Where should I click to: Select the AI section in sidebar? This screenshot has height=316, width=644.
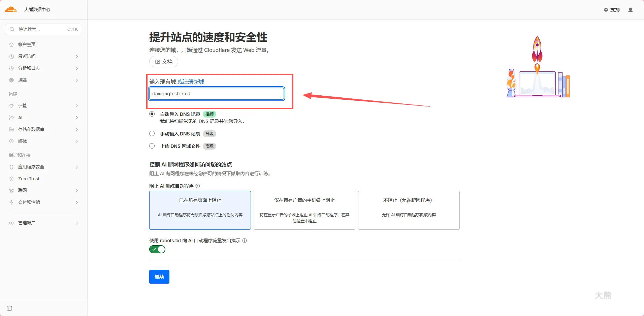tap(20, 118)
